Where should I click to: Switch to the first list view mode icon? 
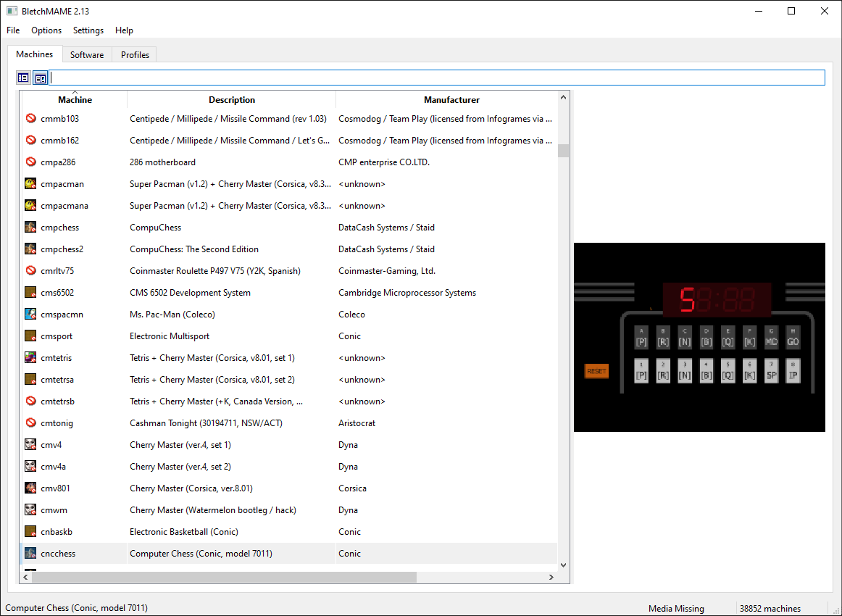point(23,78)
